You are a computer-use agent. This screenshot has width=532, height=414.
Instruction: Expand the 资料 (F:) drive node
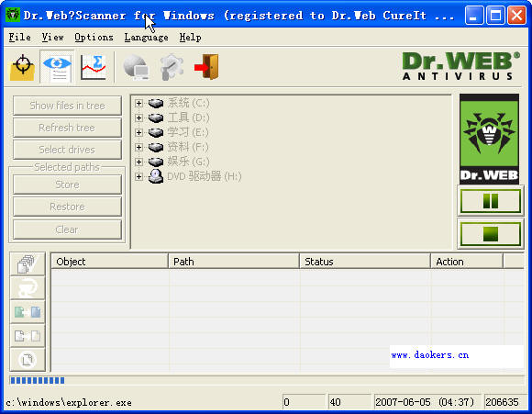pyautogui.click(x=139, y=147)
